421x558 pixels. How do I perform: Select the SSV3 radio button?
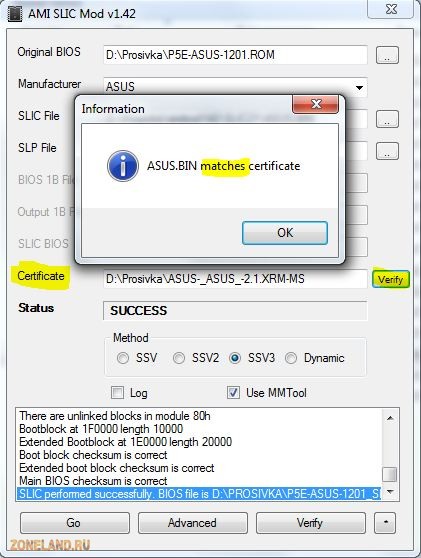(235, 358)
